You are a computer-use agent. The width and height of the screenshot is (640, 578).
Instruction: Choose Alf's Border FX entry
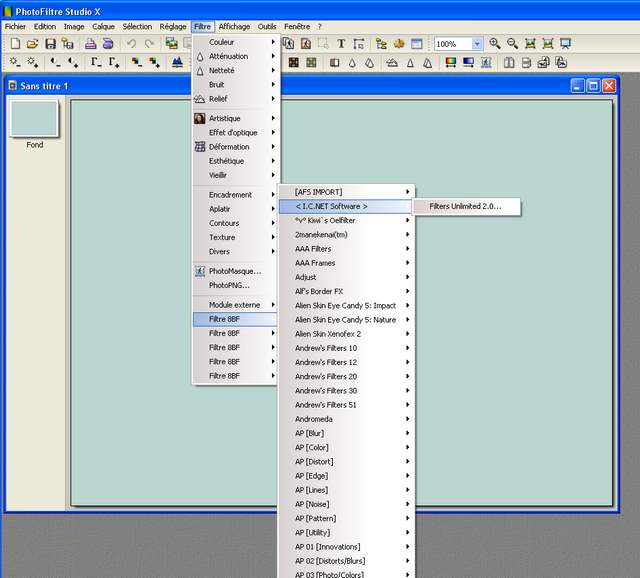pos(346,291)
